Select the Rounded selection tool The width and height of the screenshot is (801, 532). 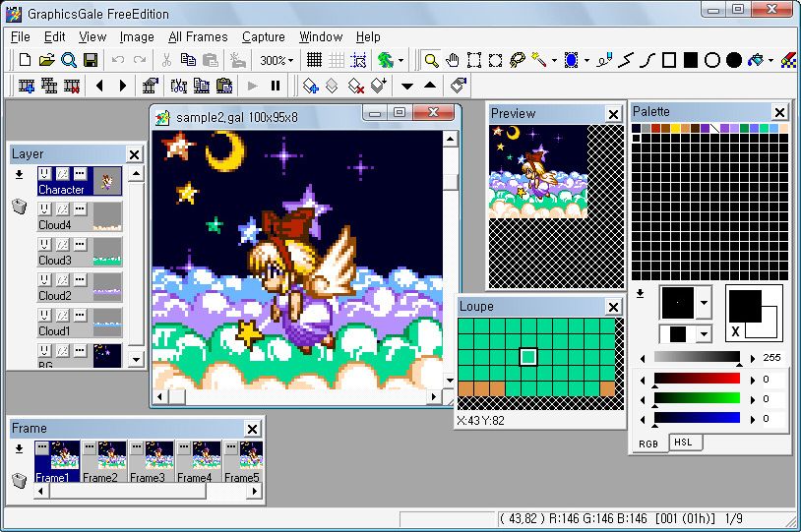pos(496,60)
